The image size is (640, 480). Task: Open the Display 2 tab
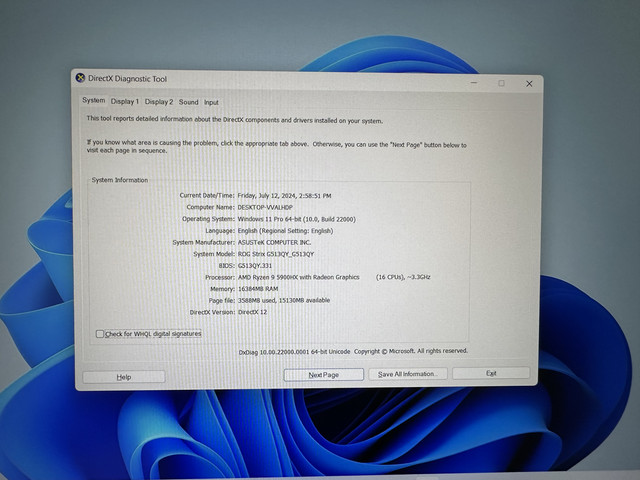(x=159, y=102)
